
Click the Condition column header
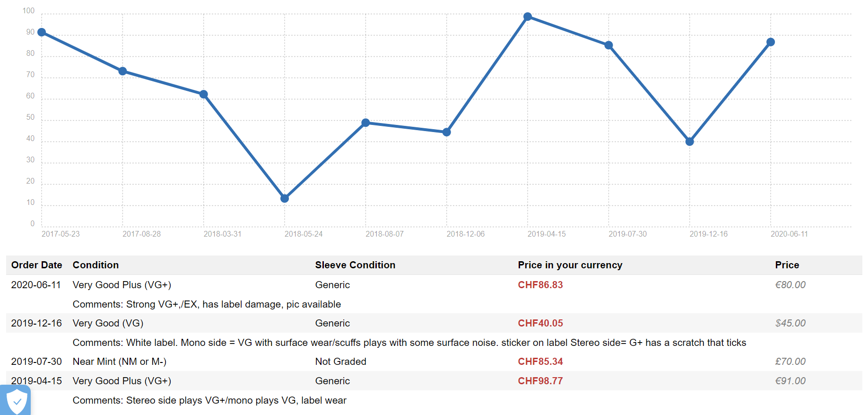(95, 265)
